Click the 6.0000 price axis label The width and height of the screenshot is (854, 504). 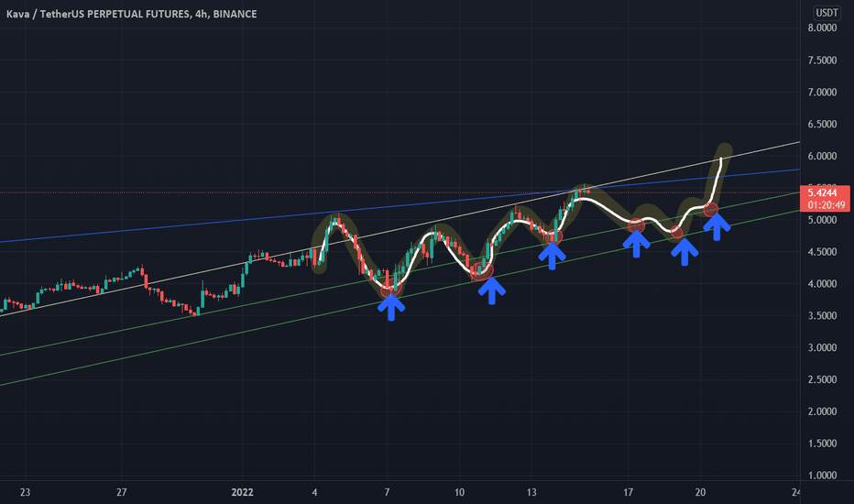click(822, 156)
